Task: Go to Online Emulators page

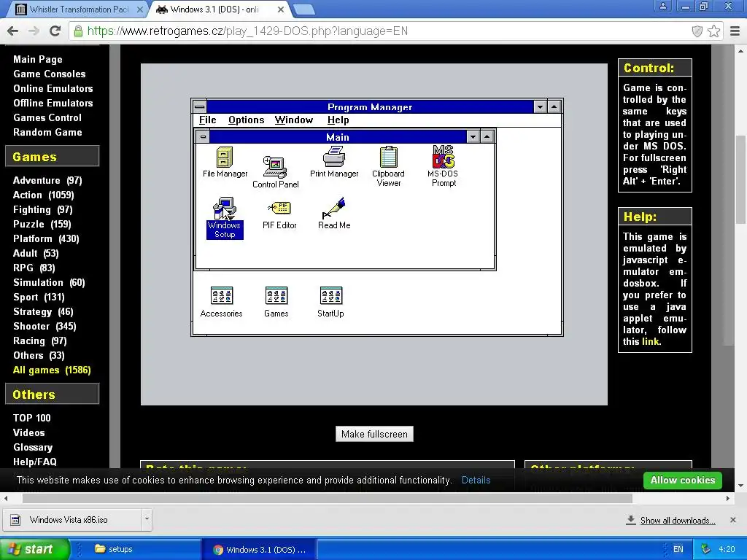Action: [53, 88]
